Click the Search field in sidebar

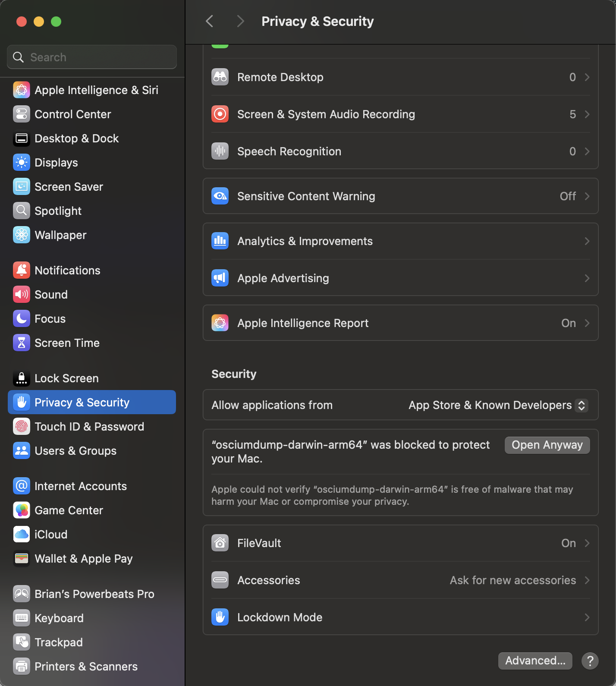(92, 57)
